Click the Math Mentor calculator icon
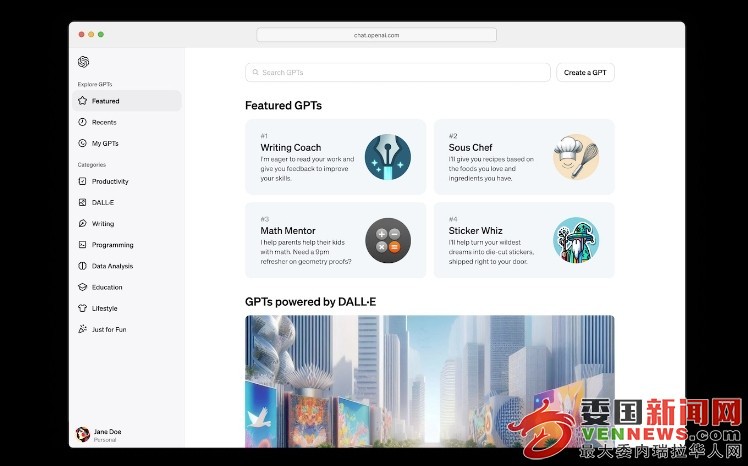Image resolution: width=748 pixels, height=466 pixels. tap(388, 240)
